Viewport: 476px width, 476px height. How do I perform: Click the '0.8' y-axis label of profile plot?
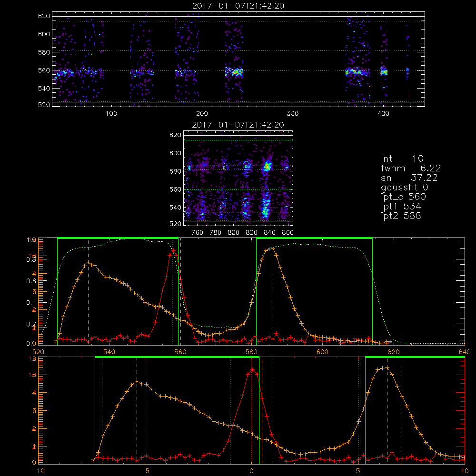pyautogui.click(x=31, y=259)
